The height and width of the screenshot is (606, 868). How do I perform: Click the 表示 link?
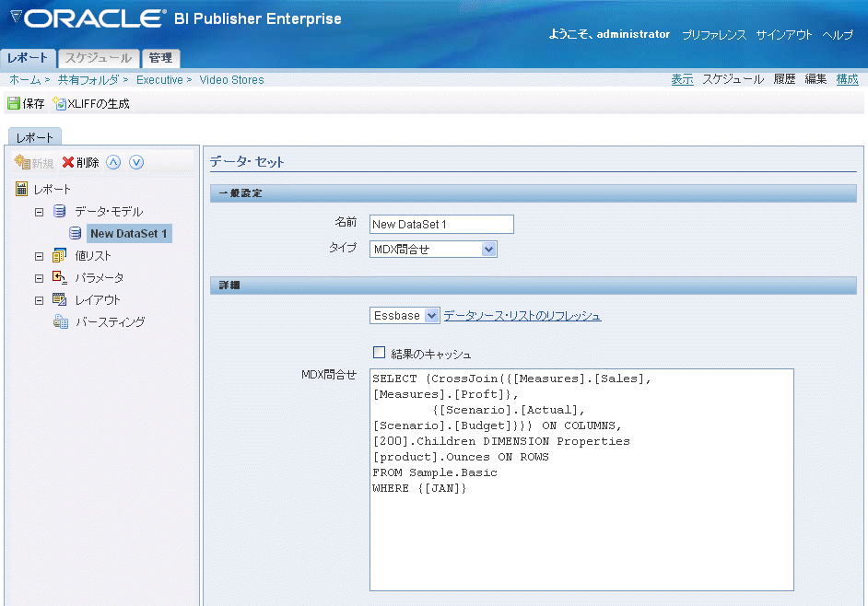point(682,79)
